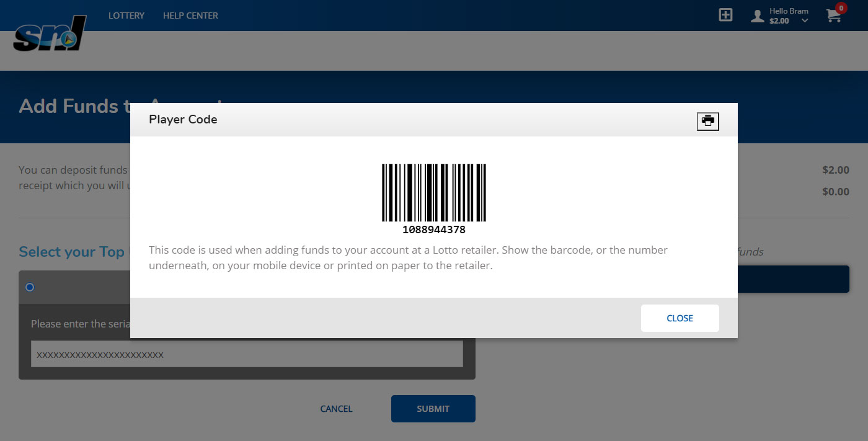Print the player code barcode
Screen dimensions: 868x441
coord(707,121)
